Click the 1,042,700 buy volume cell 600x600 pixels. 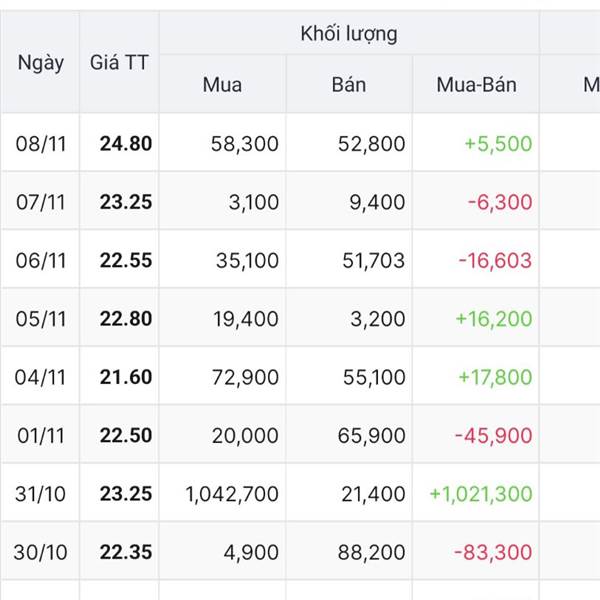point(232,494)
